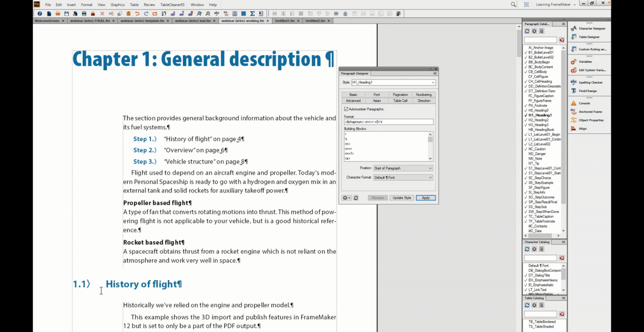
Task: Disable Autonumber Paragraphs checkbox
Action: [x=346, y=109]
